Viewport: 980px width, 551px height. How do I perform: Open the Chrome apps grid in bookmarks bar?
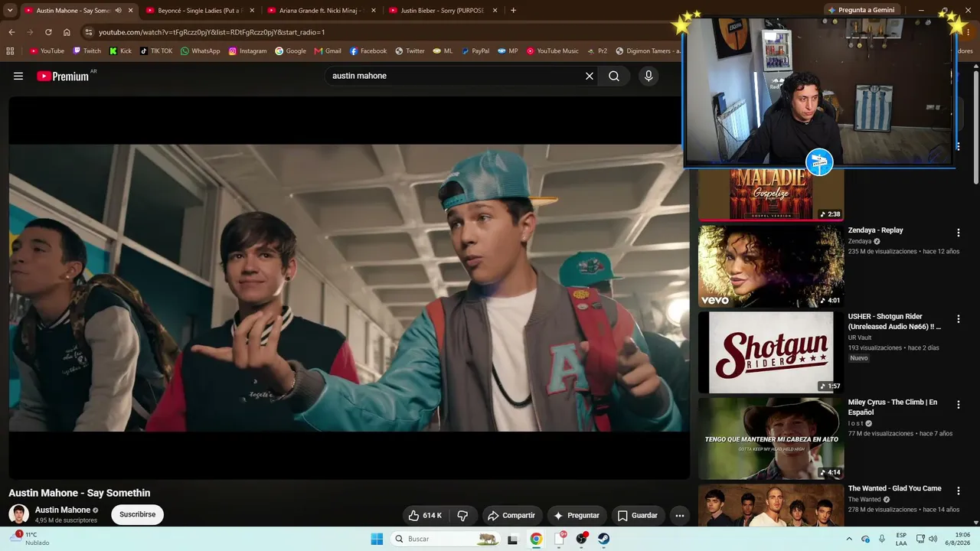pos(10,51)
